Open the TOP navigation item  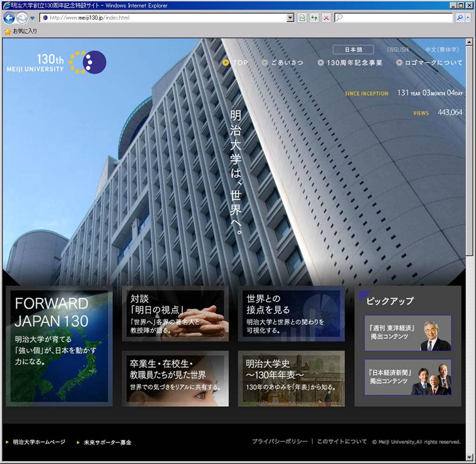click(235, 62)
